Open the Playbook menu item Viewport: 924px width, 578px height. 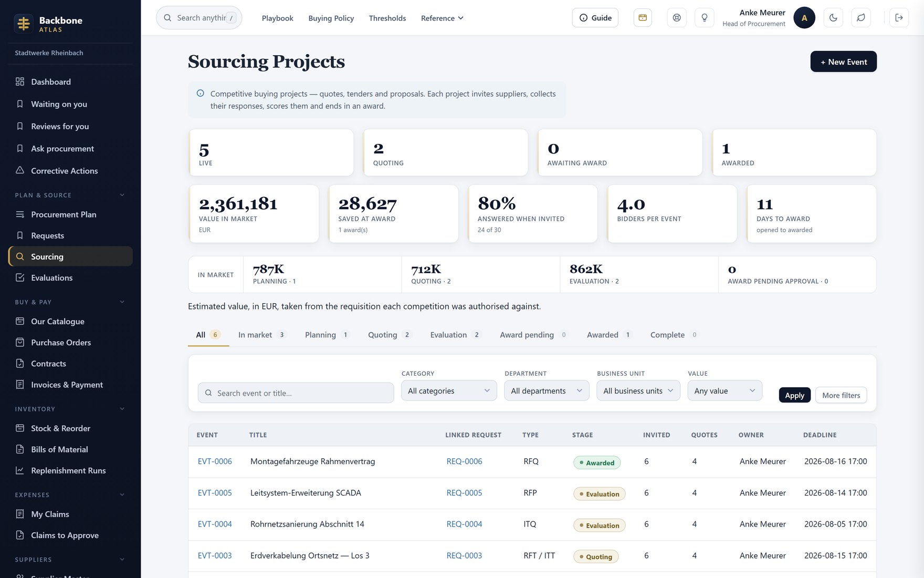[x=278, y=18]
